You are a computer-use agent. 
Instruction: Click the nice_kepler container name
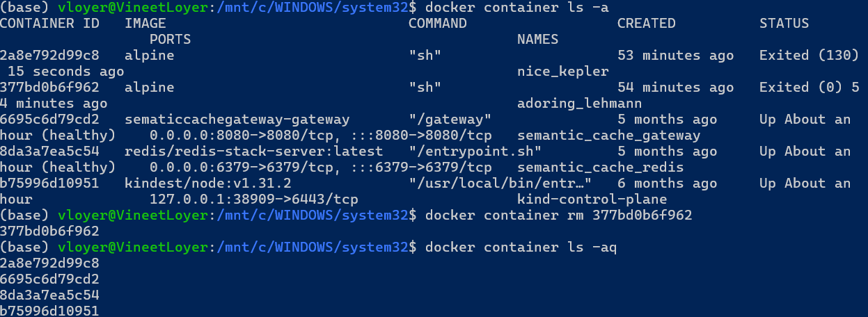tap(563, 72)
